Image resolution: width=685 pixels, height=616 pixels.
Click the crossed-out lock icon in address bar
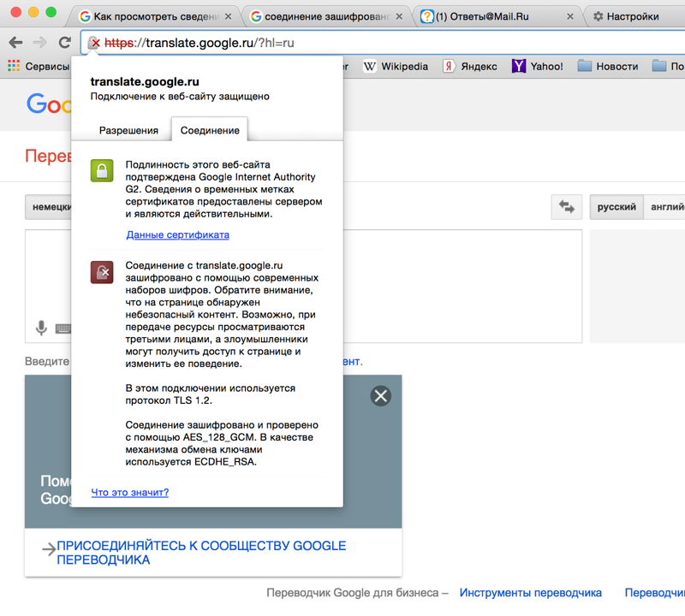pos(94,43)
